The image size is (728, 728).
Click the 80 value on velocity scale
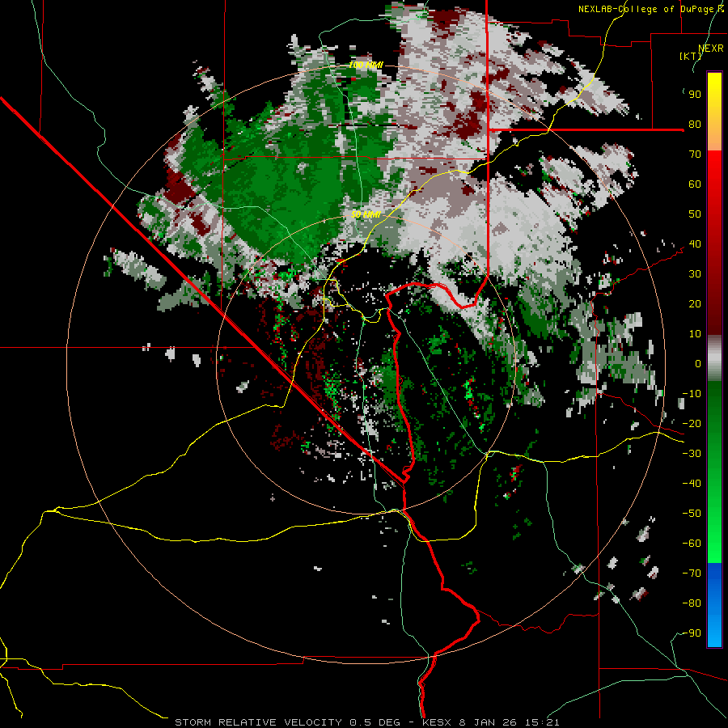click(x=695, y=124)
